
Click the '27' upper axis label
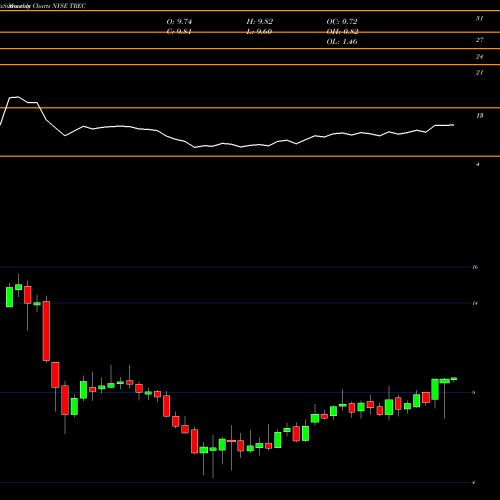pos(479,40)
